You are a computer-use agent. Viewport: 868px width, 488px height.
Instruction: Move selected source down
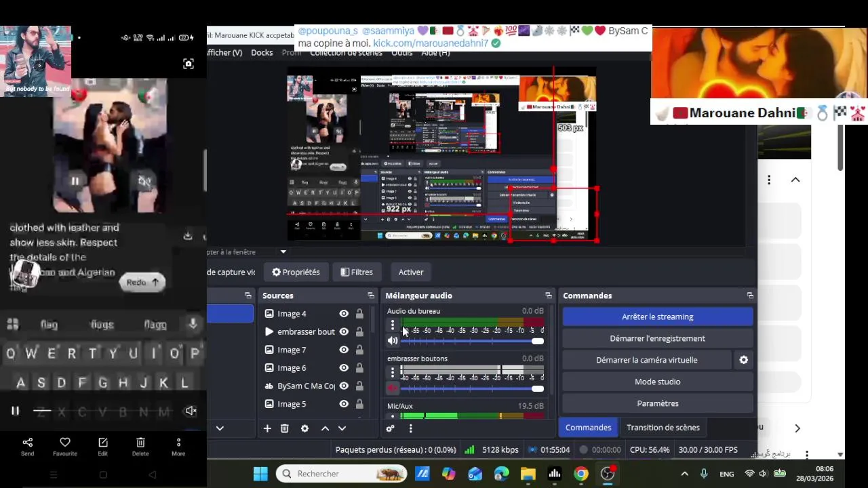(x=342, y=428)
